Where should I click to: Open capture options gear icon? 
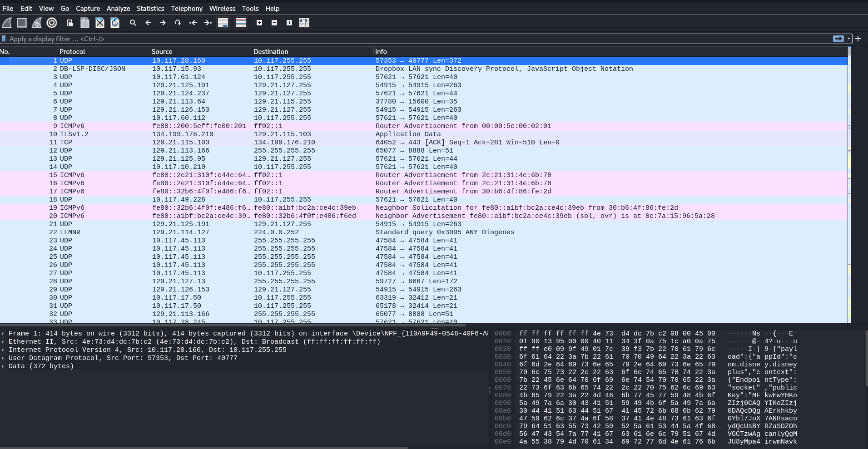coord(52,23)
